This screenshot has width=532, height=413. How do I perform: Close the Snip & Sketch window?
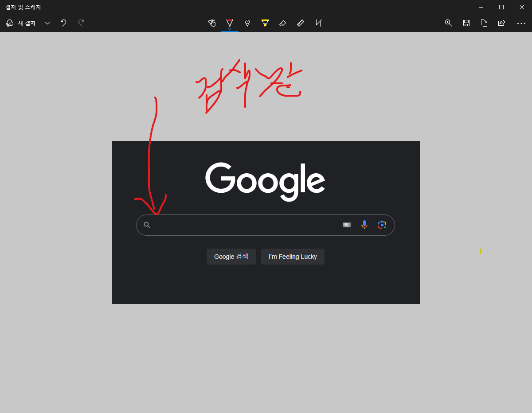point(522,7)
